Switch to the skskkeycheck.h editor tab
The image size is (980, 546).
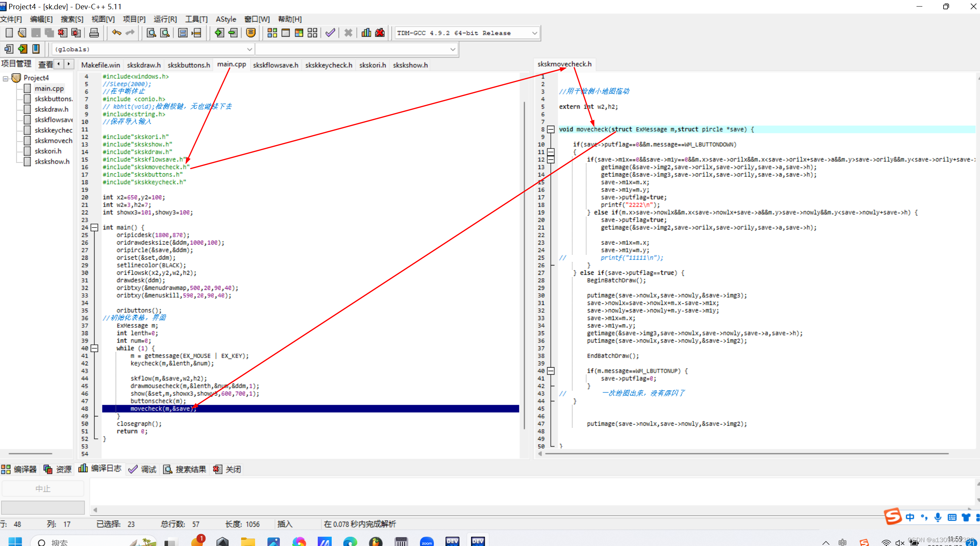click(x=329, y=65)
